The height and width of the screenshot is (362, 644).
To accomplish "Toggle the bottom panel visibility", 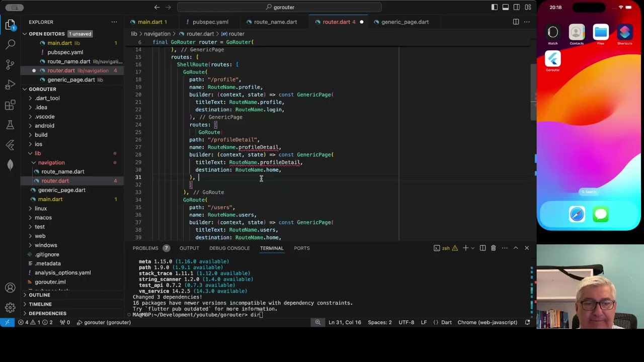I will point(506,7).
